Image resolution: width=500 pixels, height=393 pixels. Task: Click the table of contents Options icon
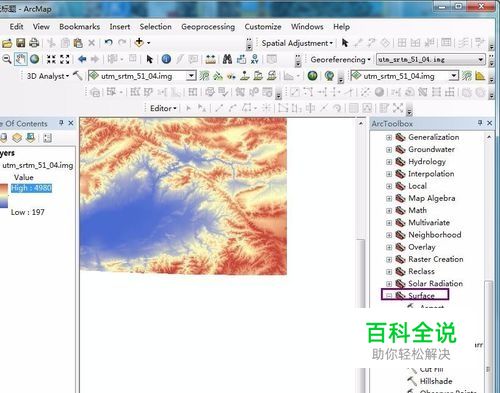click(x=47, y=138)
